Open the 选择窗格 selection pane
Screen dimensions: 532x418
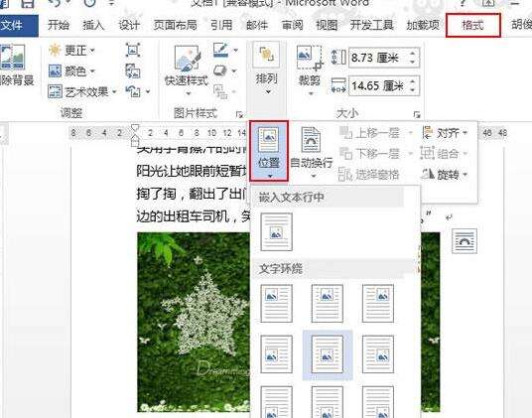pos(369,175)
